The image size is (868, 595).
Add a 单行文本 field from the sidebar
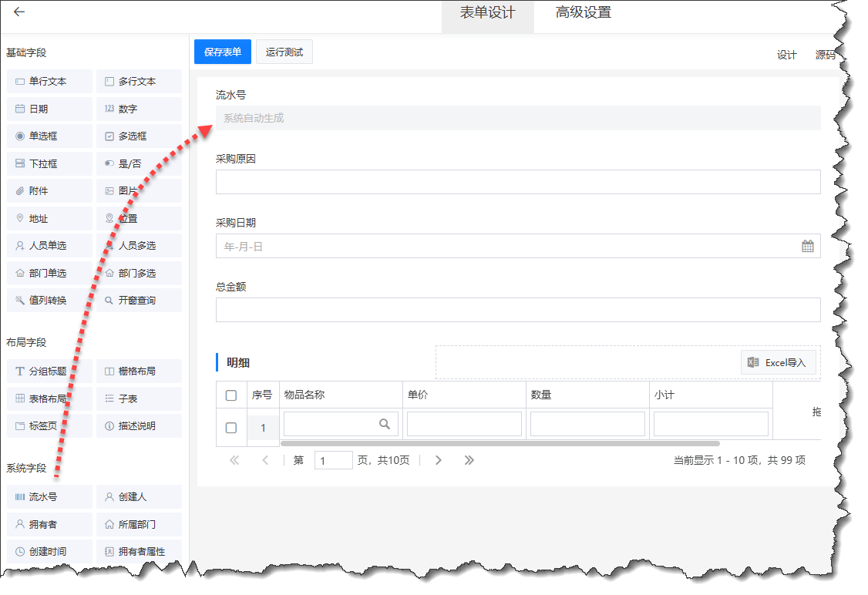(x=49, y=81)
